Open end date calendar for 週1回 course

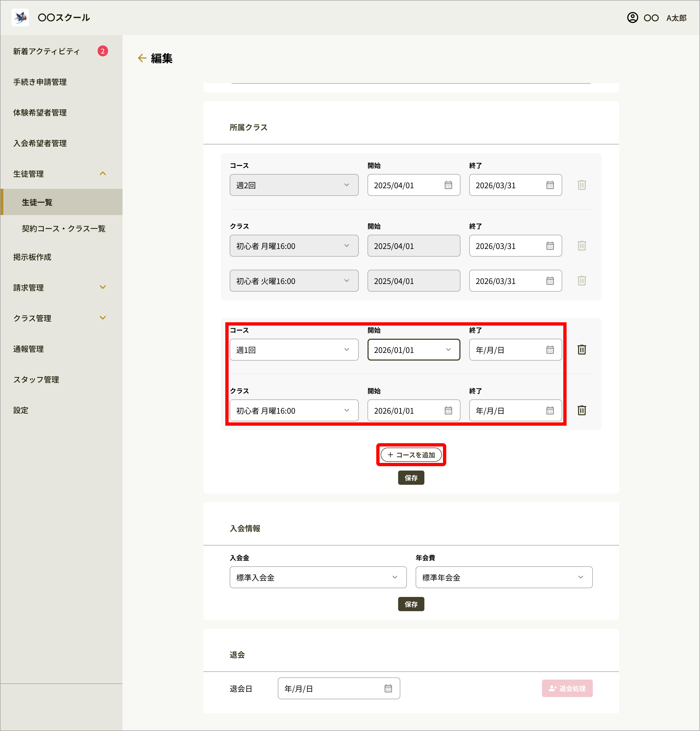[550, 350]
